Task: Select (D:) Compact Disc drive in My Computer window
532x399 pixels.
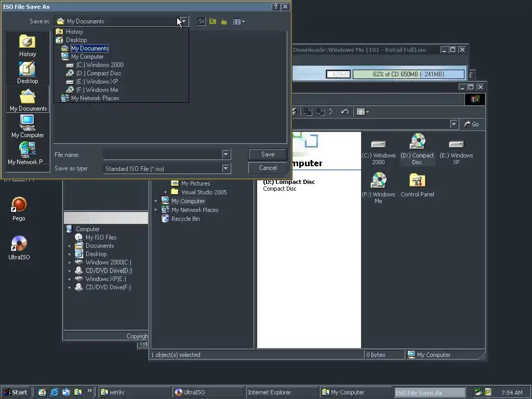Action: tap(417, 150)
